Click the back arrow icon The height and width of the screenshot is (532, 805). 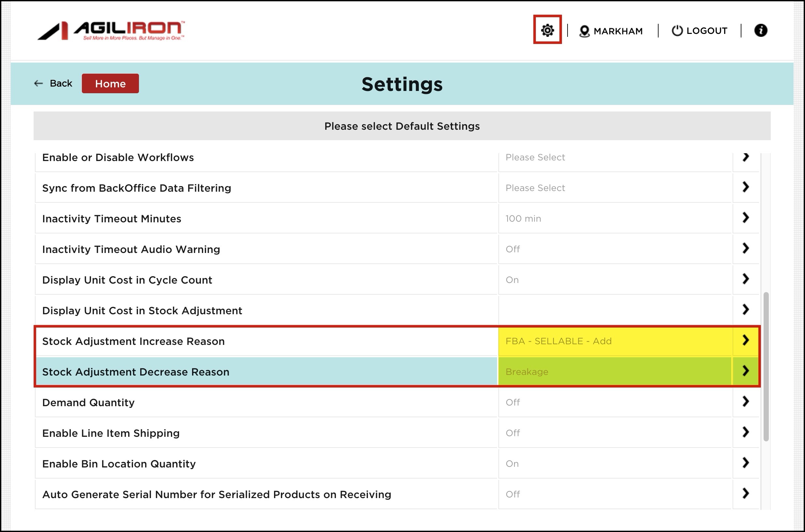38,83
